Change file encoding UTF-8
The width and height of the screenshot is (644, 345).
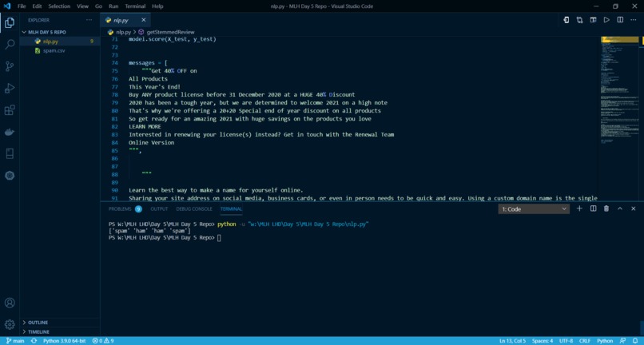pos(566,341)
